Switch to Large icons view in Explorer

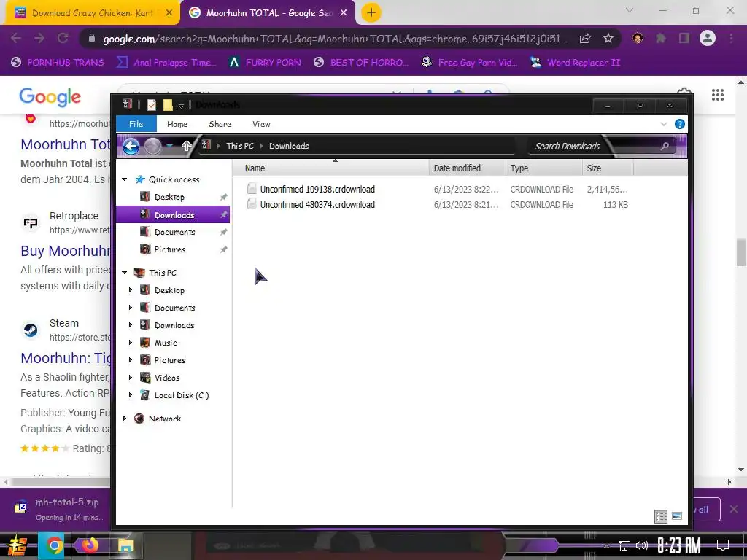coord(676,516)
